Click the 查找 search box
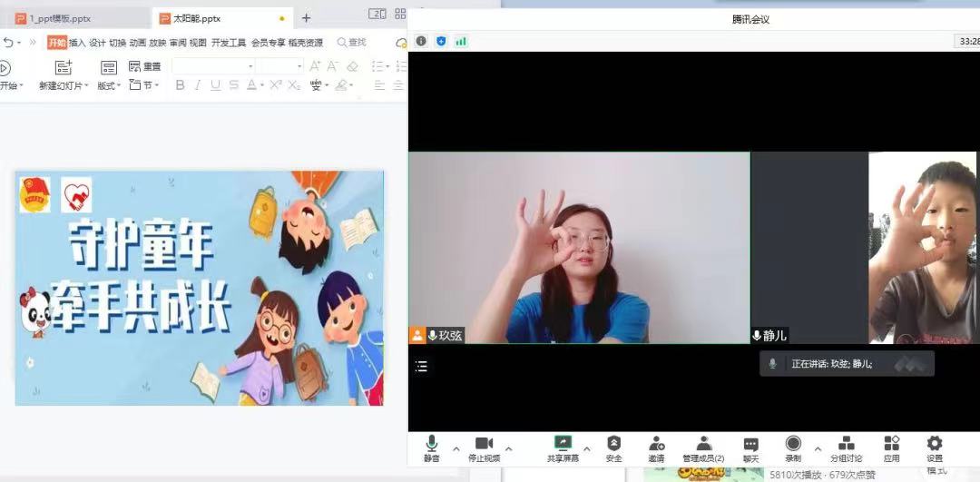This screenshot has height=482, width=980. (352, 43)
